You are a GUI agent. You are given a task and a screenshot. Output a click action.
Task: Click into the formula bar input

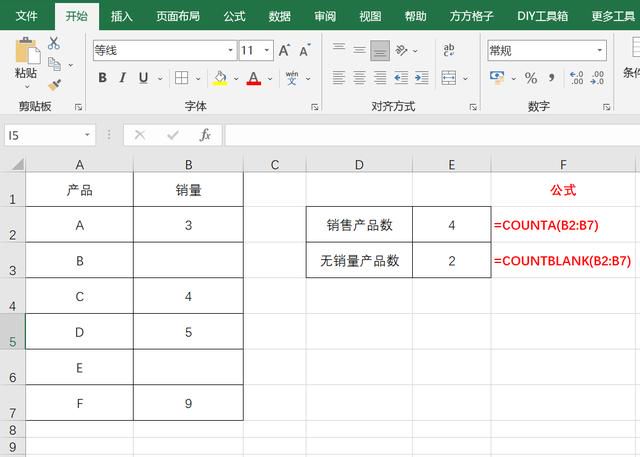pos(432,135)
